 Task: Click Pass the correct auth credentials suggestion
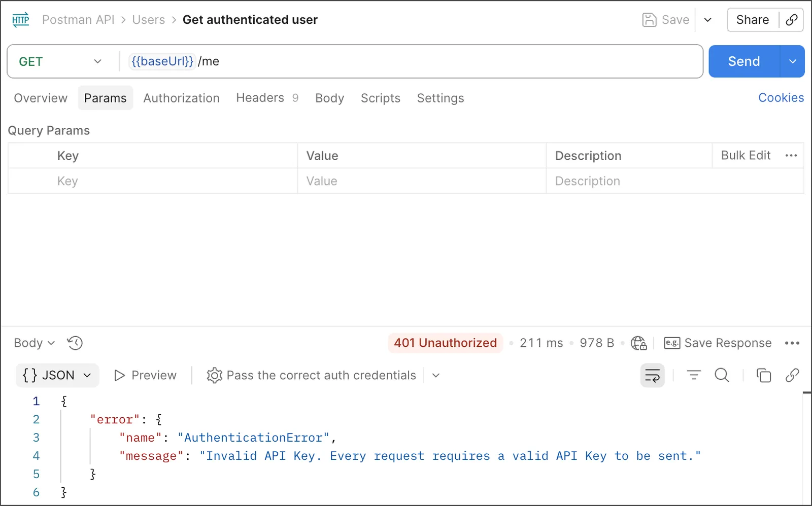tap(312, 376)
